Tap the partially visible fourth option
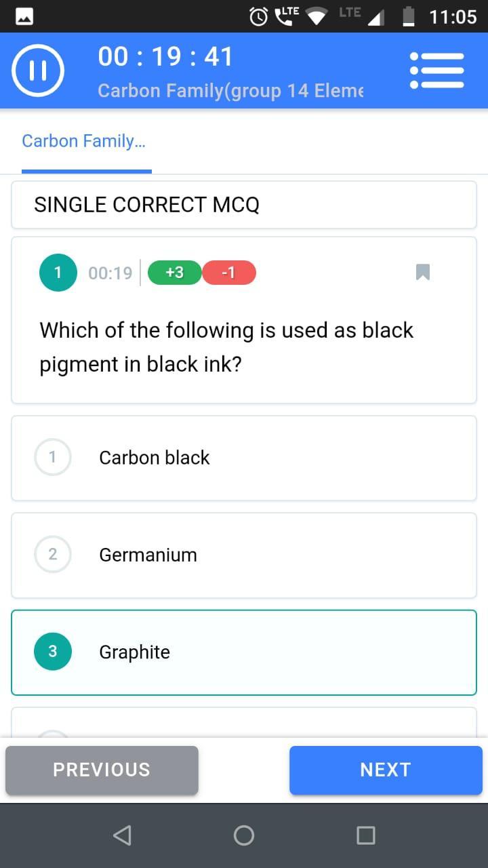 [244, 722]
